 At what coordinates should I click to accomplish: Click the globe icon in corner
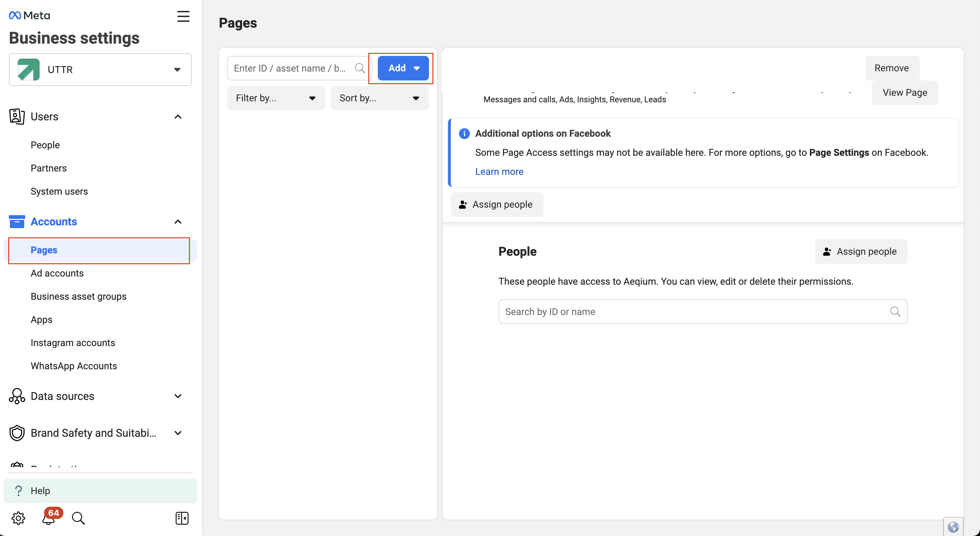pos(953,526)
